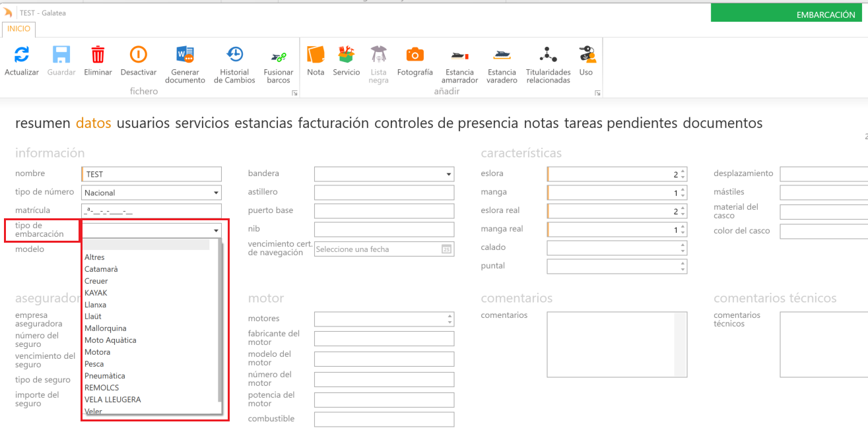Click Fusionar barcos icon
The height and width of the screenshot is (430, 868).
278,56
